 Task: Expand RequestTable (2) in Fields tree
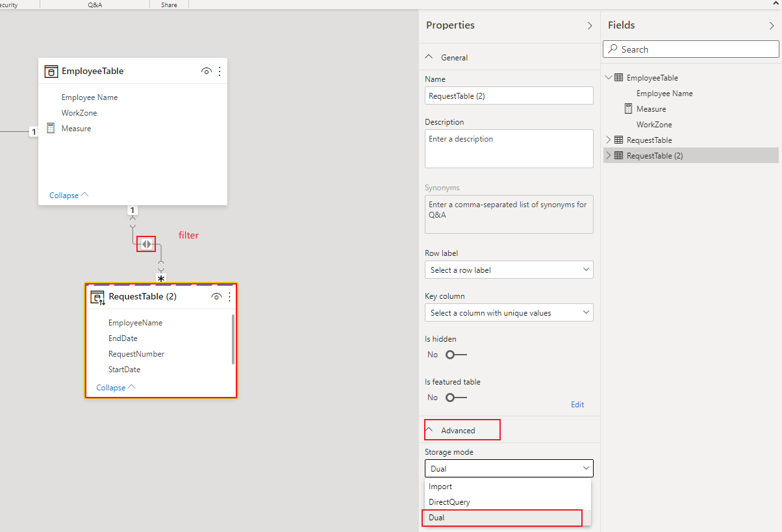(609, 156)
